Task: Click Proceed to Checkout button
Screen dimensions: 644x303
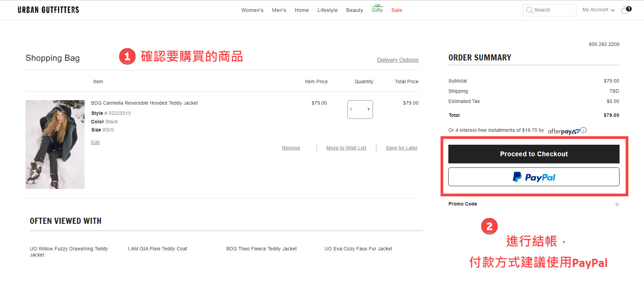Action: 534,154
